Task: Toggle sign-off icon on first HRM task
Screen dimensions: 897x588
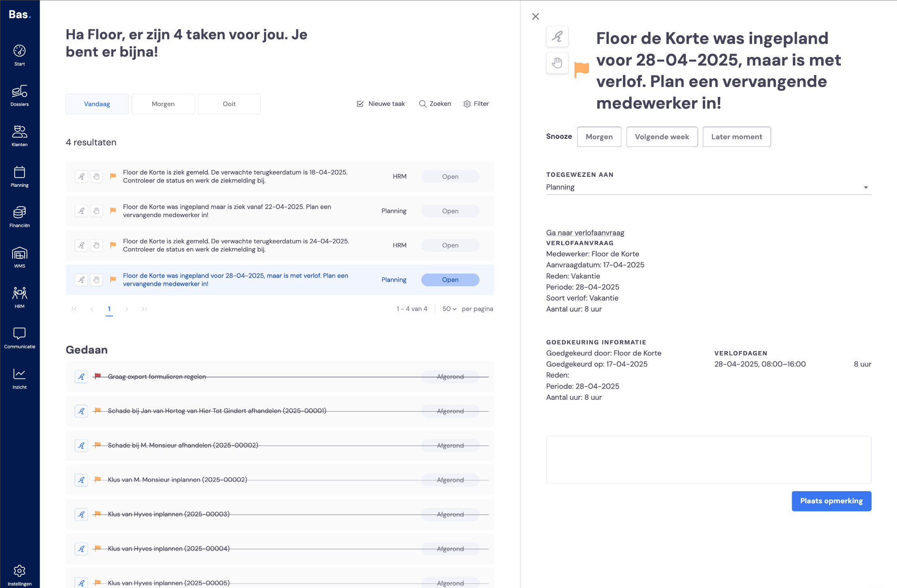Action: (x=81, y=176)
